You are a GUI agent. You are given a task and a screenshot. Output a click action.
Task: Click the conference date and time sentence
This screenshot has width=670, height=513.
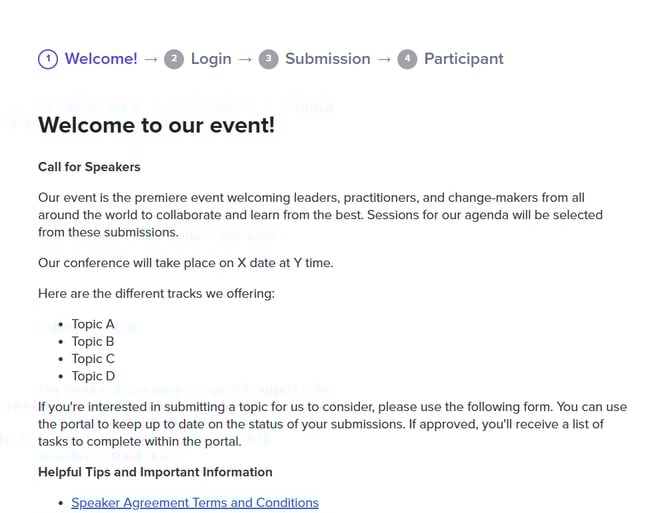click(x=185, y=263)
